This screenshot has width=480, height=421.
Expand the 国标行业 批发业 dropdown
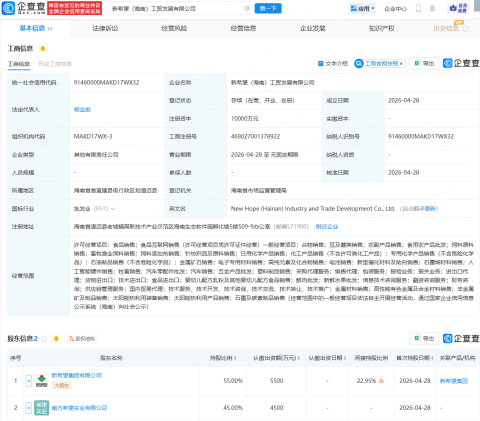coord(113,209)
